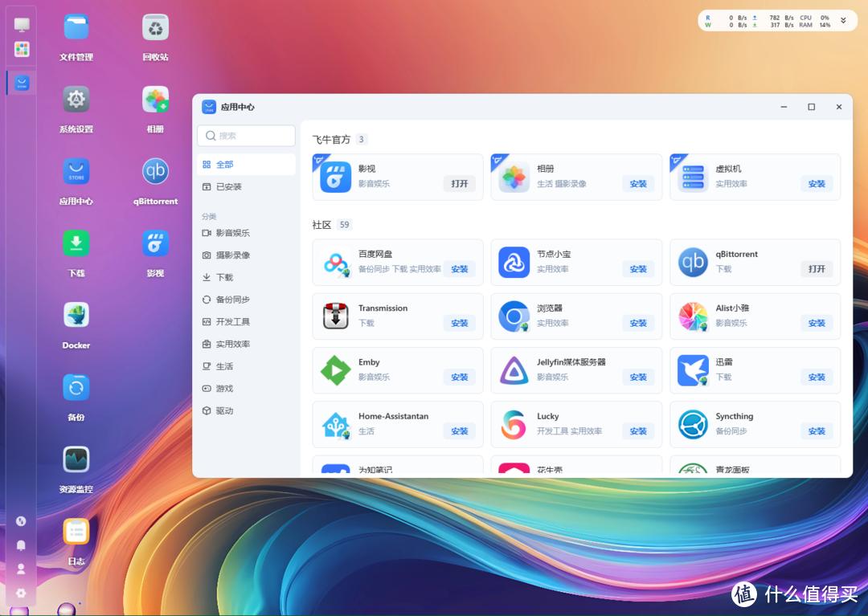The image size is (868, 616).
Task: Select the 备份同步 category
Action: coord(246,299)
